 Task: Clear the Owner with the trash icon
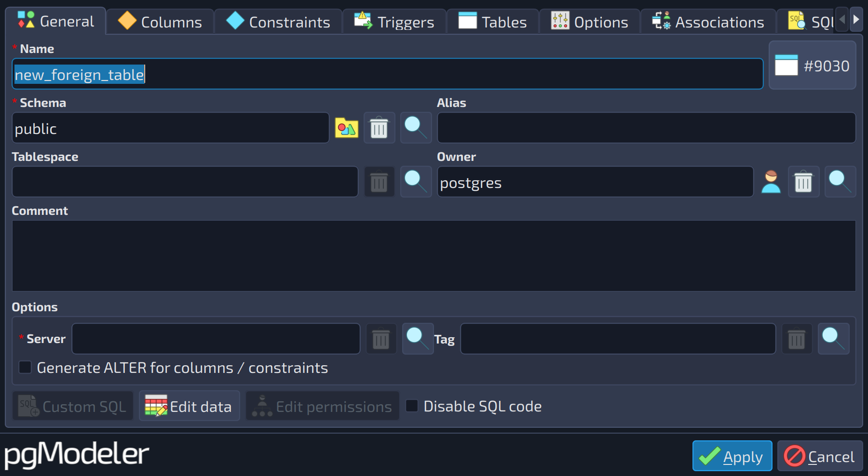[803, 182]
